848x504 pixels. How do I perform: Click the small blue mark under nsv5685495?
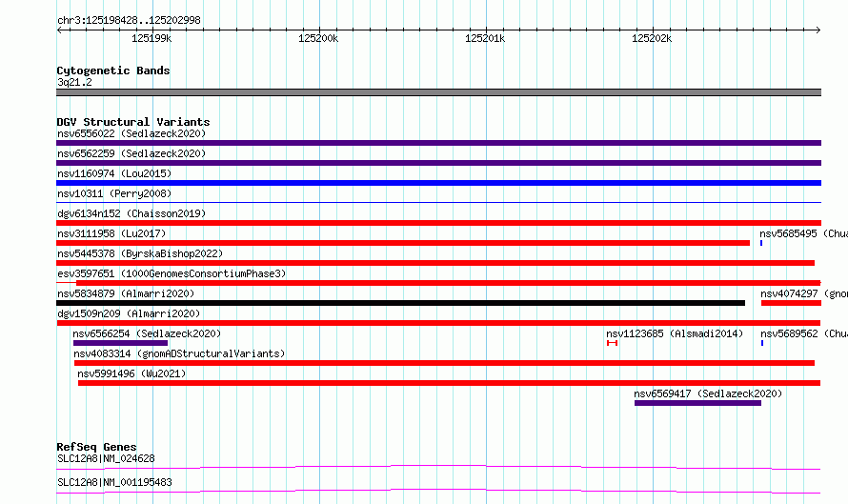[x=761, y=243]
